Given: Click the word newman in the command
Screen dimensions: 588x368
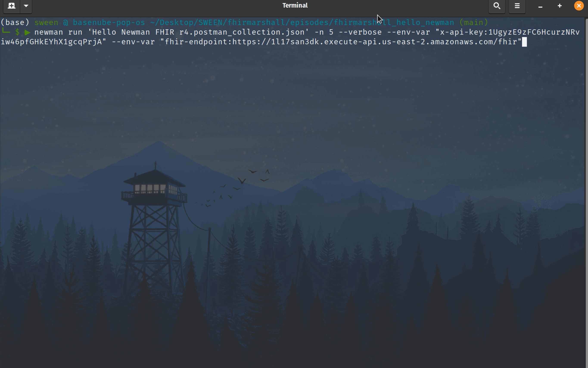Looking at the screenshot, I should [x=49, y=32].
